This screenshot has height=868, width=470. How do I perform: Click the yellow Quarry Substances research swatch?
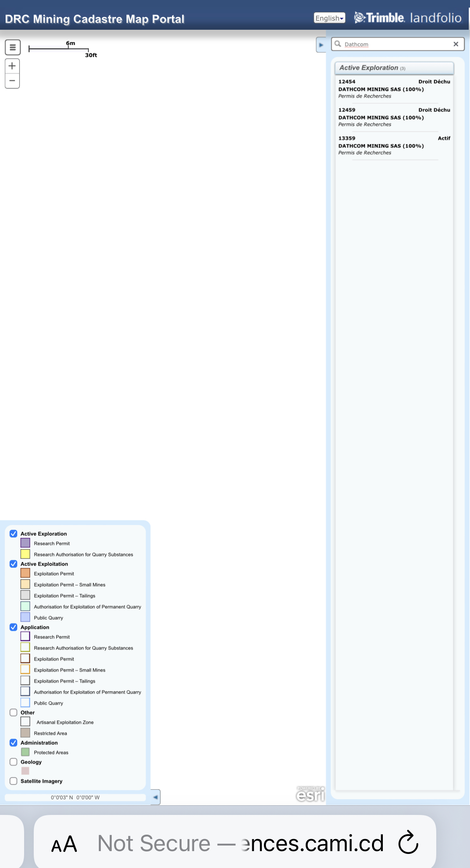click(x=25, y=554)
